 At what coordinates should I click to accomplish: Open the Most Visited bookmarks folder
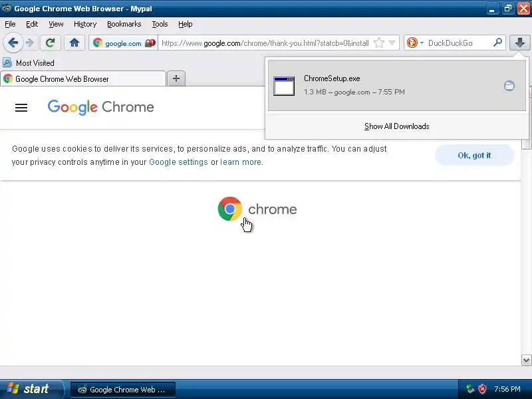tap(29, 63)
